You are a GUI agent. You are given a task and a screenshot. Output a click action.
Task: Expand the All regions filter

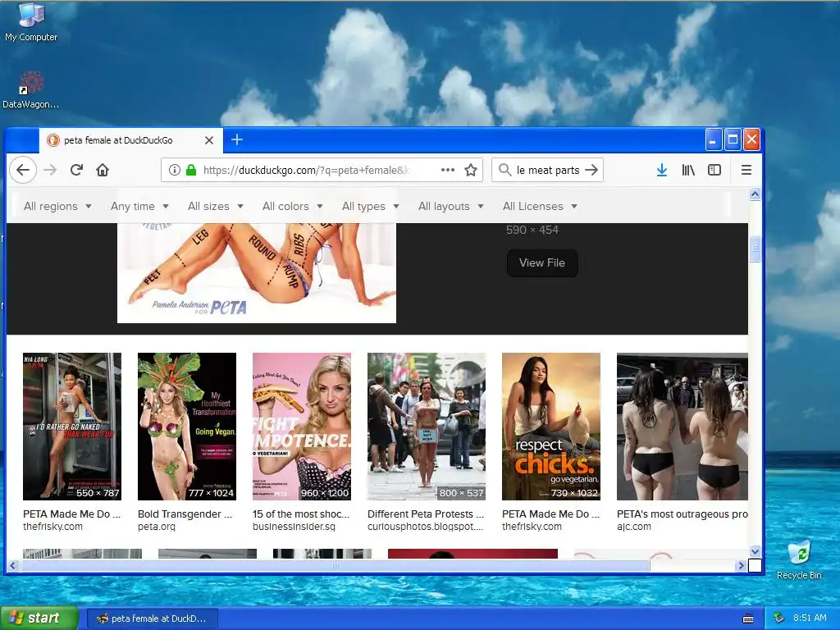click(58, 206)
